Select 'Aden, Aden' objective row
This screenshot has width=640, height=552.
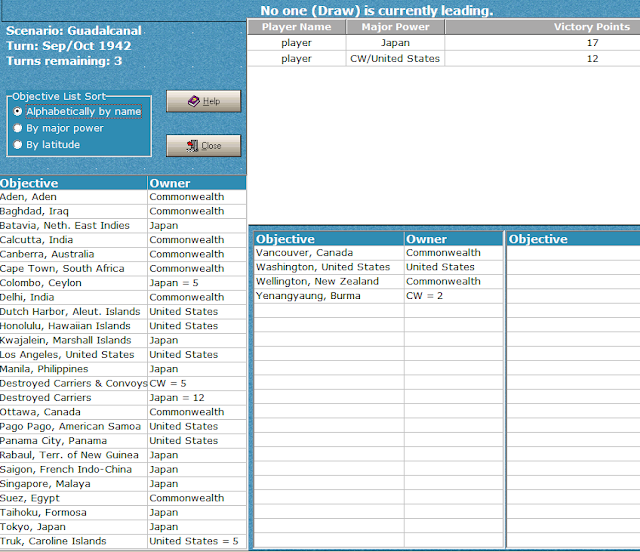[123, 197]
